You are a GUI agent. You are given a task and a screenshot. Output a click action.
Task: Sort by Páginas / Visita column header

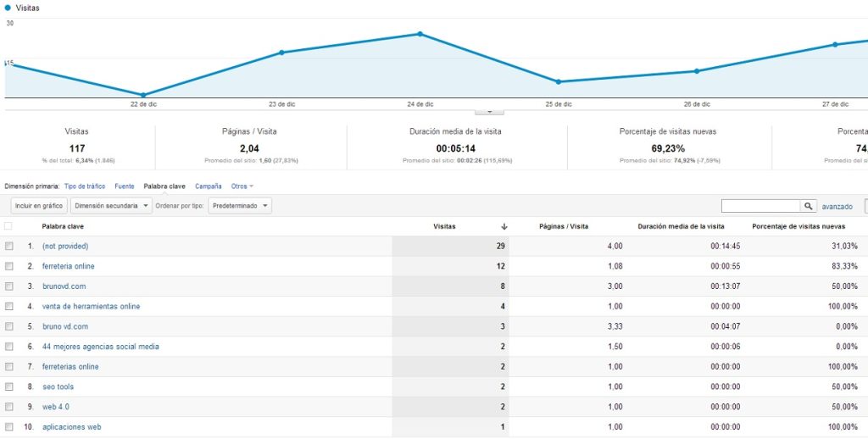click(564, 226)
